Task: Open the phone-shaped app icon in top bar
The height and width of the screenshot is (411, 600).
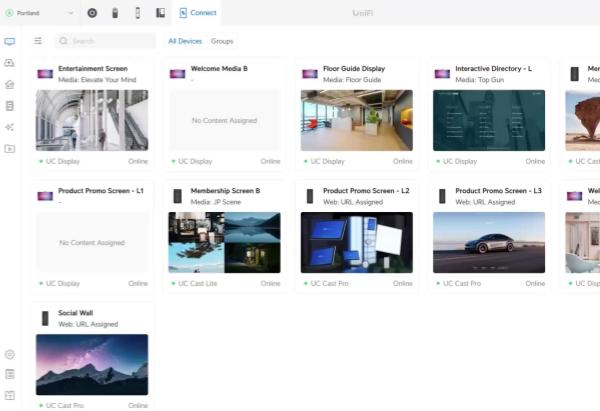Action: click(x=138, y=13)
